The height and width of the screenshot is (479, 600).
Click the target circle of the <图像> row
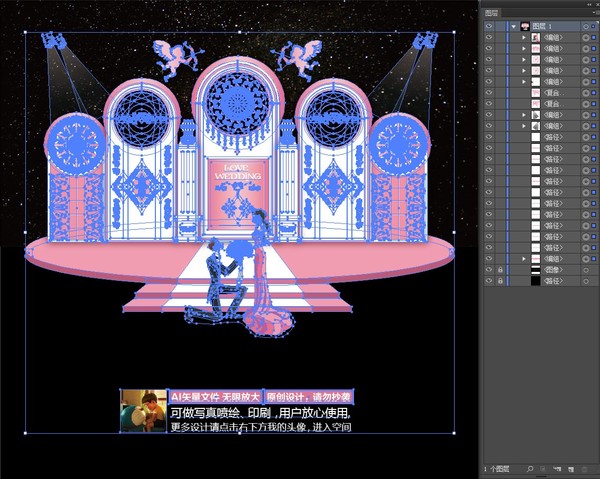[585, 270]
